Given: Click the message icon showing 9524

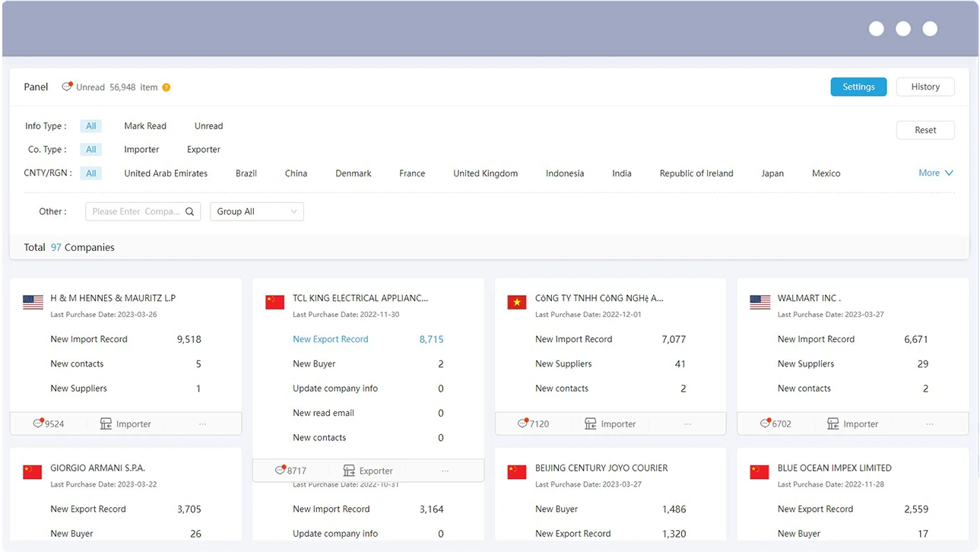Looking at the screenshot, I should tap(38, 424).
